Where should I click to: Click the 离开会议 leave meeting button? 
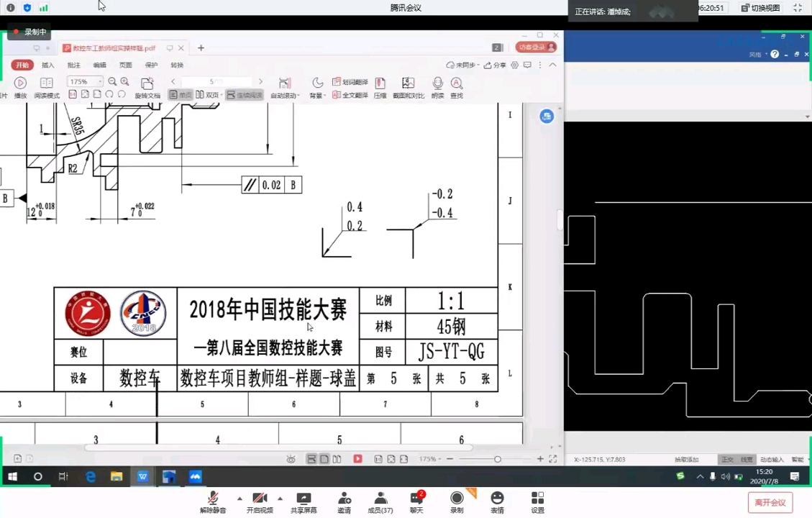(770, 502)
